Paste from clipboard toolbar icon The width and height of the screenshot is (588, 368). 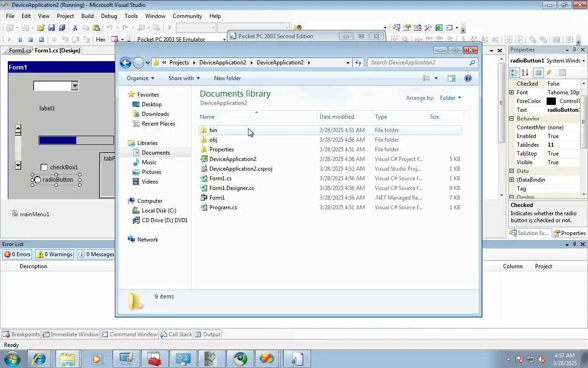tap(96, 28)
